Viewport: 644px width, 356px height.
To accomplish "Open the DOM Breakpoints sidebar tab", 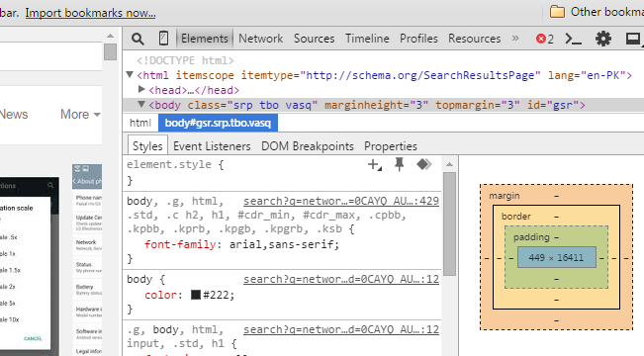I will pos(308,146).
